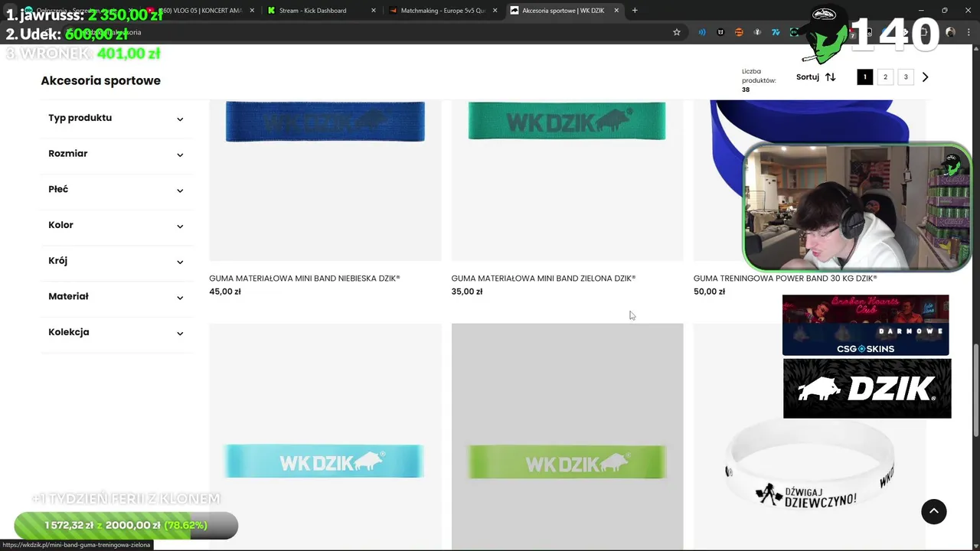Expand the Krój filter
The width and height of the screenshot is (980, 551).
click(x=116, y=261)
